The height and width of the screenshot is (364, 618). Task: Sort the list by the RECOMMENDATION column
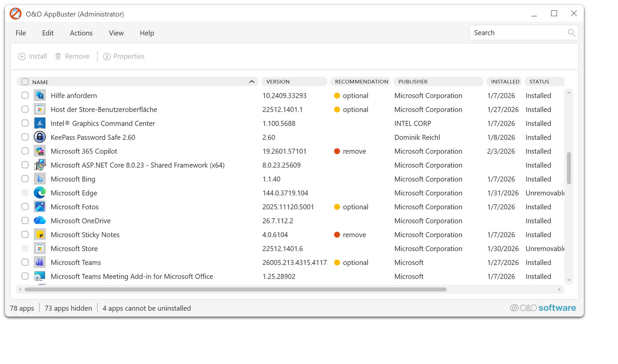point(361,82)
